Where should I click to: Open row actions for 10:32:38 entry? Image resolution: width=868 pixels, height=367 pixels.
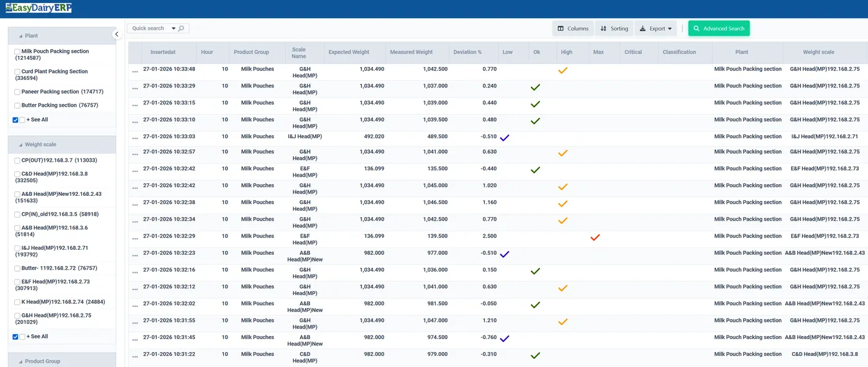pos(135,205)
